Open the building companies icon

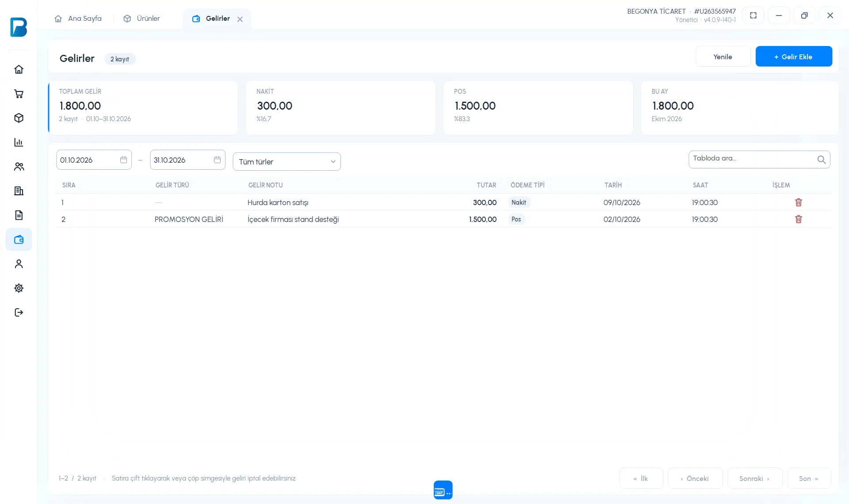click(x=19, y=191)
